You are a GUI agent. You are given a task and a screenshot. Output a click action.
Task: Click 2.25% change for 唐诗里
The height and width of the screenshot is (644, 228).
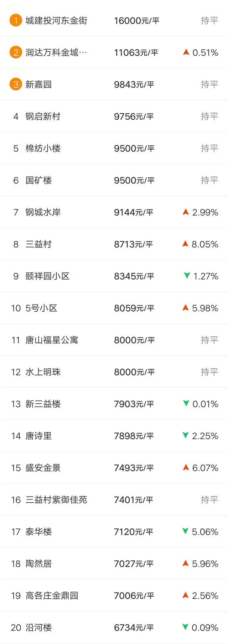pyautogui.click(x=205, y=436)
